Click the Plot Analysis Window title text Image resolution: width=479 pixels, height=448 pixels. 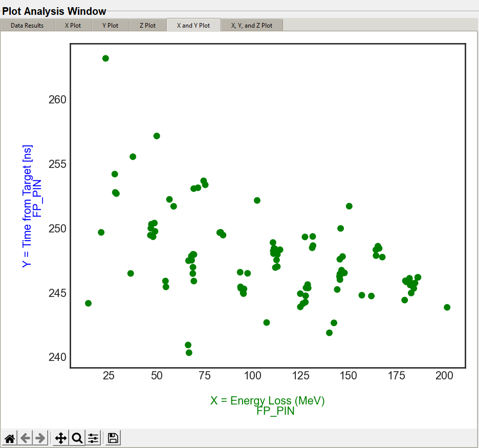(x=54, y=11)
